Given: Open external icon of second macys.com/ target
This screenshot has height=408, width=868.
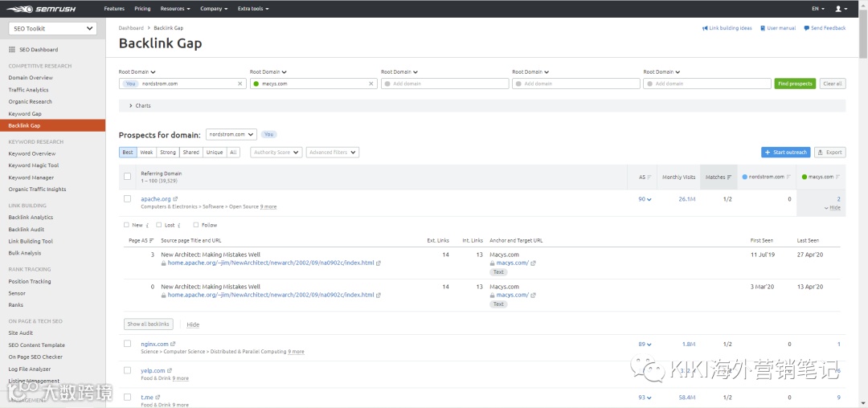Looking at the screenshot, I should (533, 296).
